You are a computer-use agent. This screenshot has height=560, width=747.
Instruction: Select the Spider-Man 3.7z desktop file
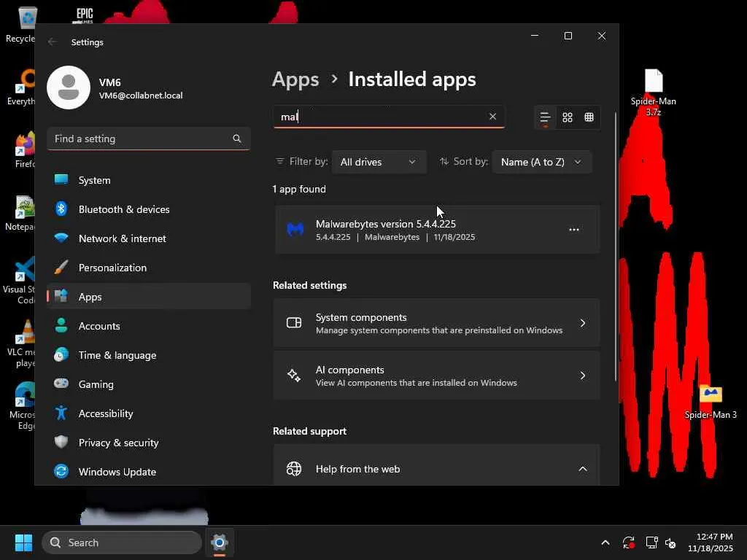[654, 92]
